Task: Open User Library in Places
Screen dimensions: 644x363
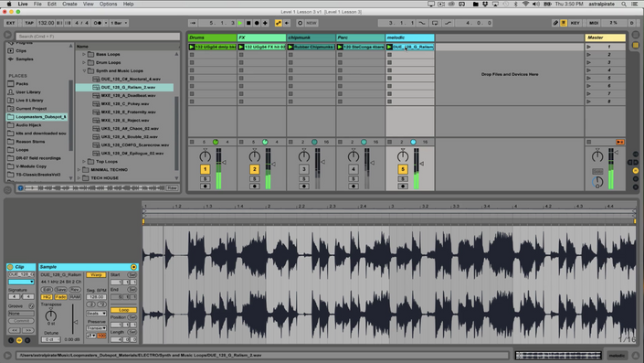Action: click(28, 92)
